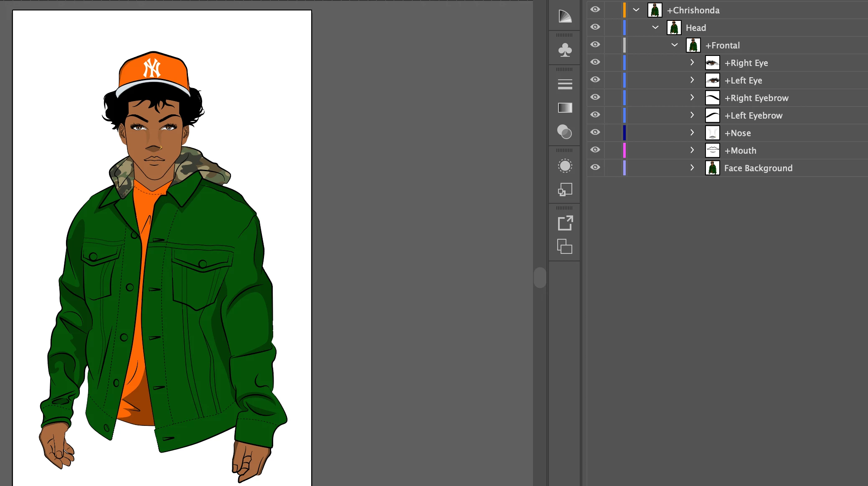Collapse the +Frontal layer group
The height and width of the screenshot is (486, 868).
tap(674, 45)
